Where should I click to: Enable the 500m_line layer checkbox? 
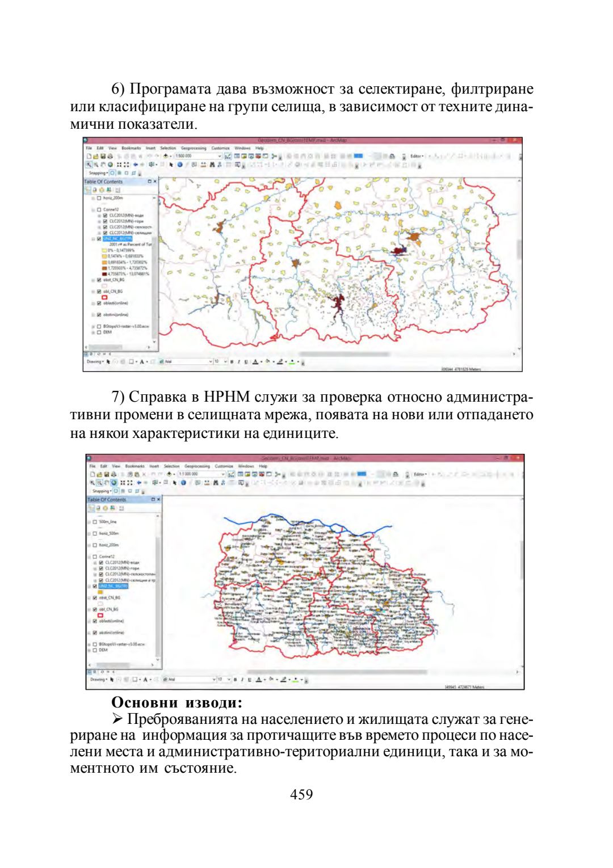tap(95, 521)
